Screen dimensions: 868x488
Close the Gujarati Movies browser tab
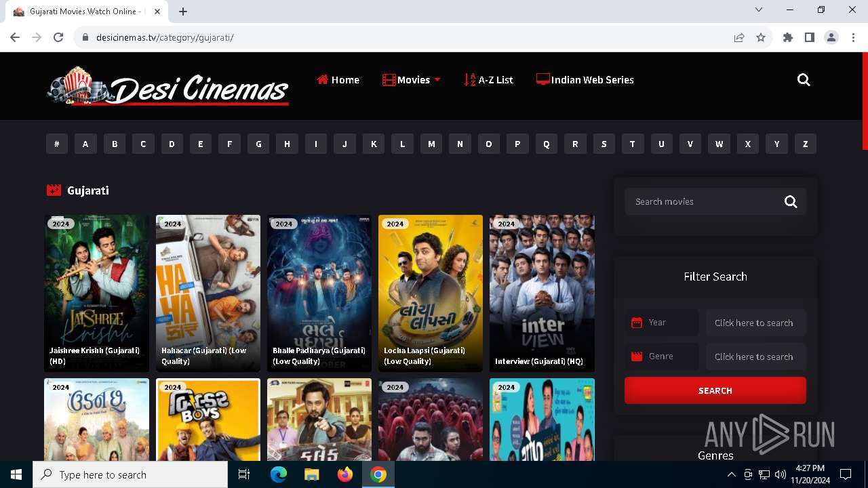pos(157,12)
